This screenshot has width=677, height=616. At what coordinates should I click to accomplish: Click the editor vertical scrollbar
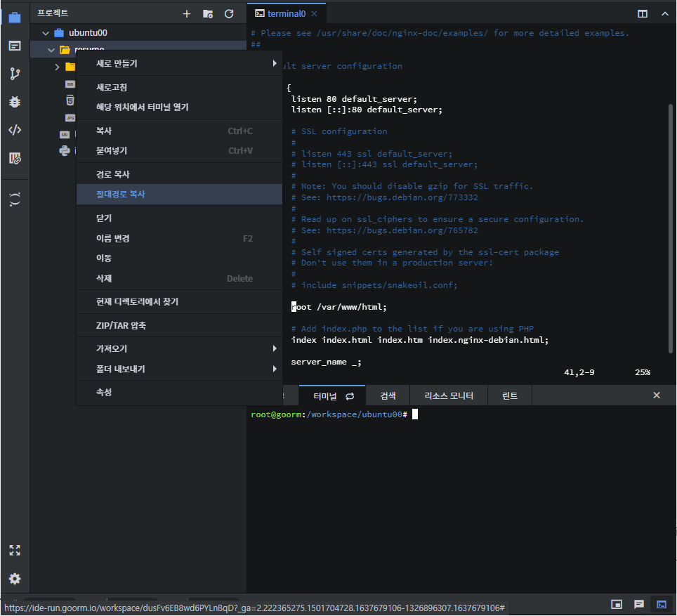[x=671, y=228]
